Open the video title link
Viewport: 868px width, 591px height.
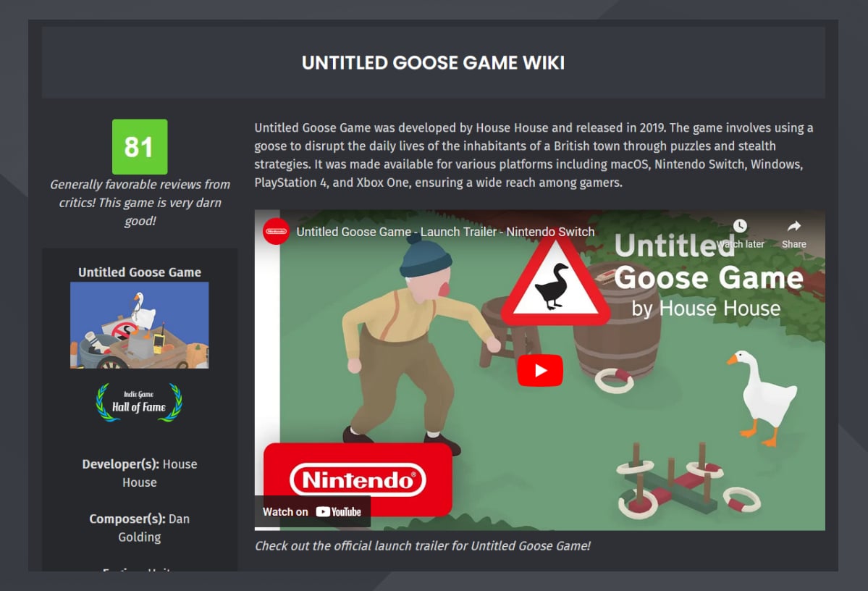pyautogui.click(x=445, y=232)
